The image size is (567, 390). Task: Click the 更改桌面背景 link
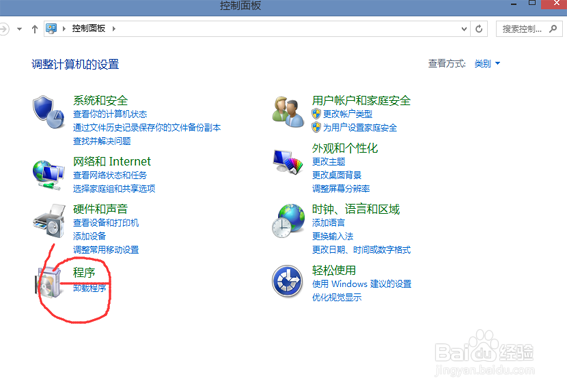pyautogui.click(x=337, y=175)
